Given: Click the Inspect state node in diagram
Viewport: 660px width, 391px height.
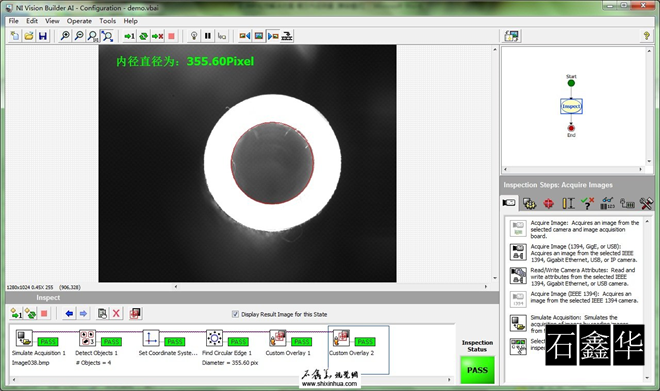Looking at the screenshot, I should click(x=571, y=106).
